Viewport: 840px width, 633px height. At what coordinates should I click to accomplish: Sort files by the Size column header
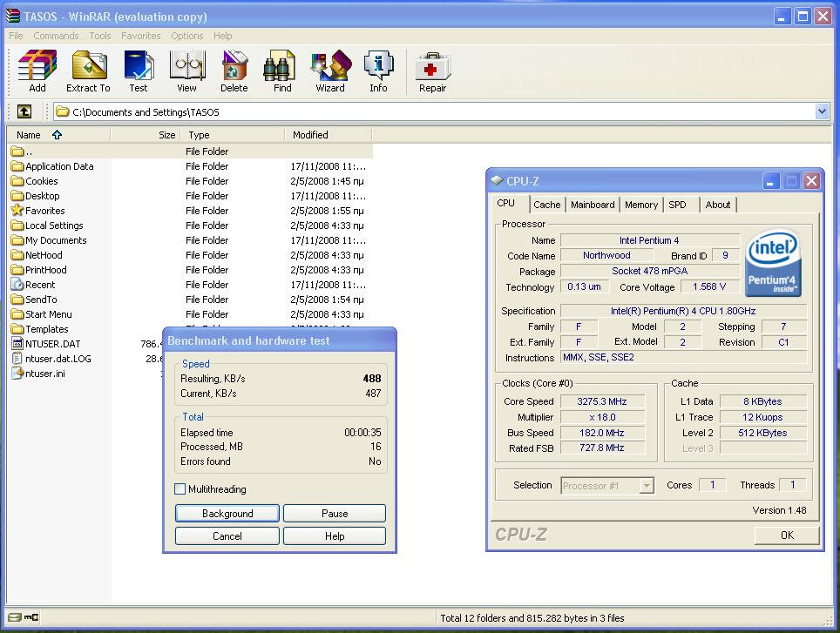(145, 135)
